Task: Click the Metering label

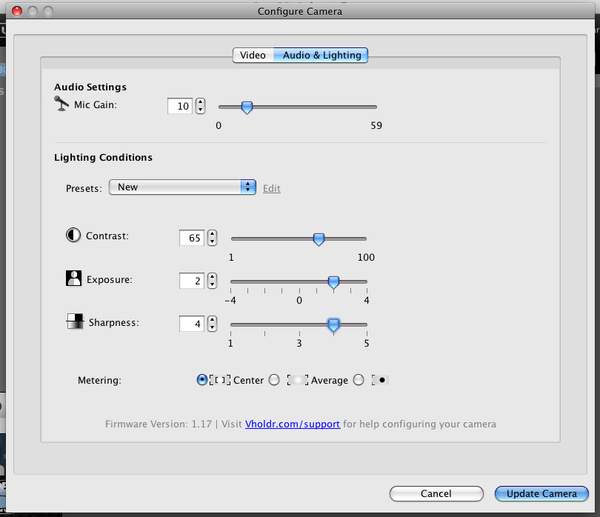Action: (99, 380)
